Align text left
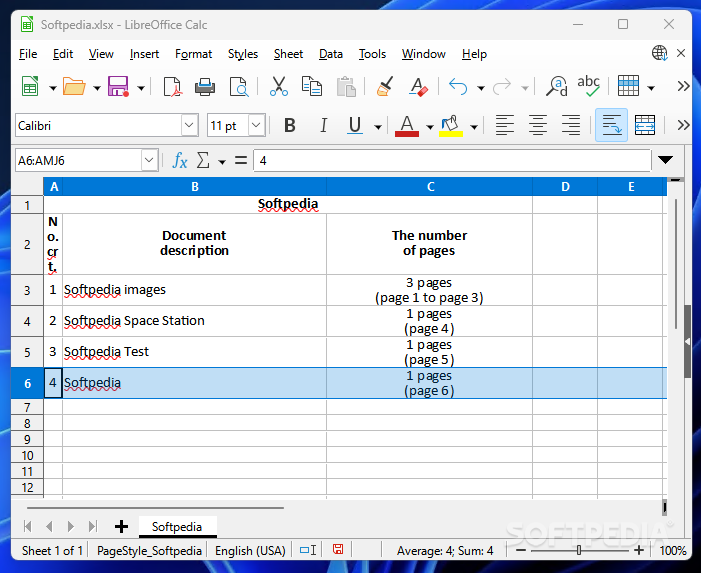 505,125
